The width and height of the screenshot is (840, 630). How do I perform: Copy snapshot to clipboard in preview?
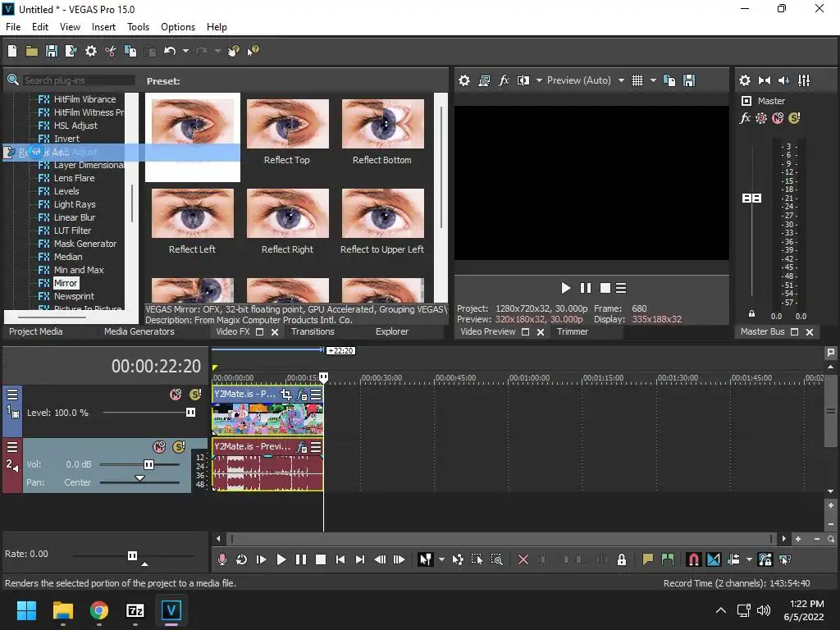(x=669, y=80)
